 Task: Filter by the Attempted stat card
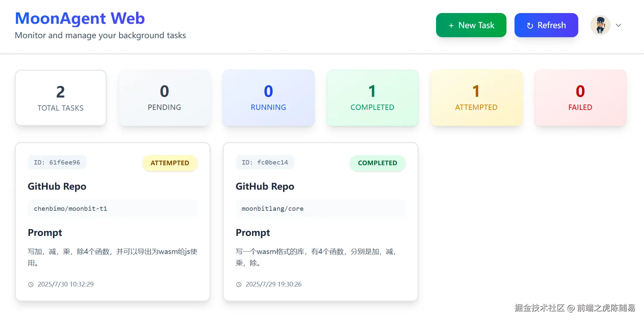[x=476, y=98]
